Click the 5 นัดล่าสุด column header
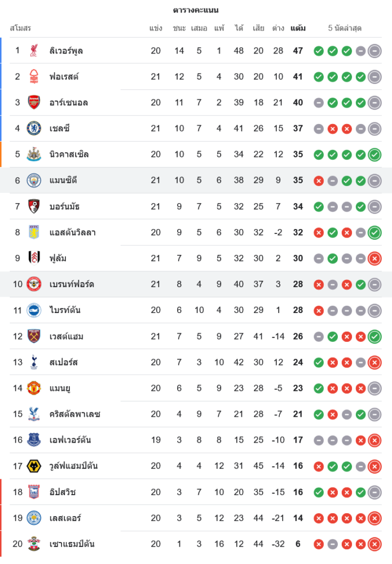392x564 pixels. 345,28
